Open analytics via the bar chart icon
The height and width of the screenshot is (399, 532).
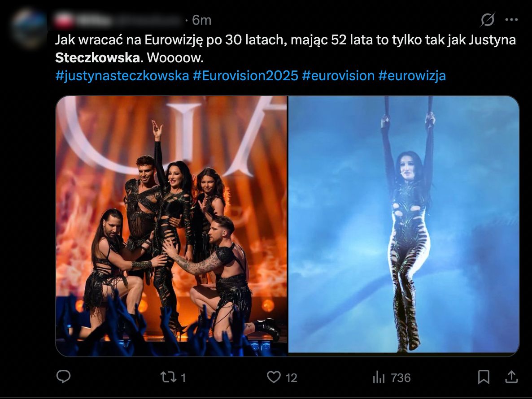point(379,377)
